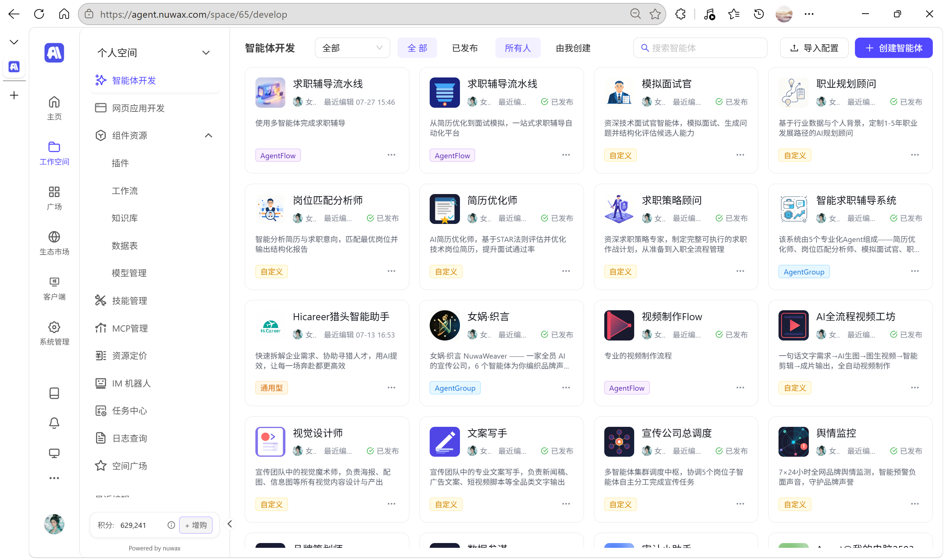Viewport: 945px width, 560px height.
Task: Click the points info circle icon
Action: 171,525
